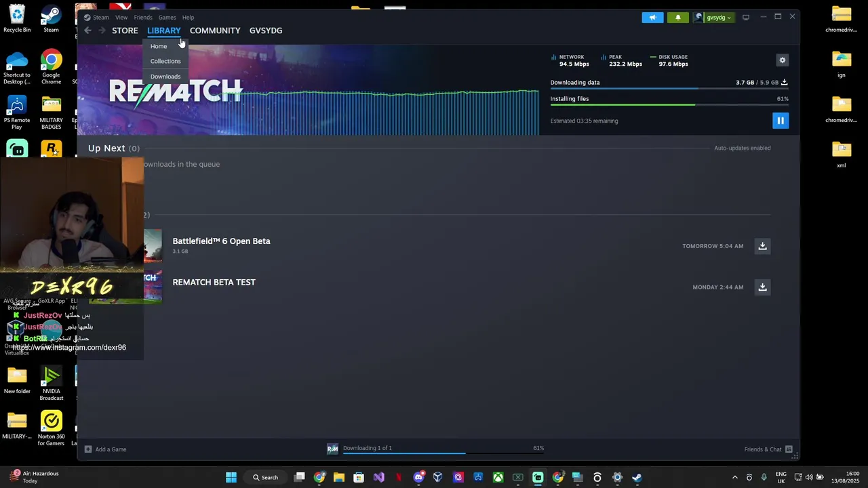Viewport: 868px width, 488px height.
Task: Open MILITARY BADGES desktop folder
Action: click(51, 113)
